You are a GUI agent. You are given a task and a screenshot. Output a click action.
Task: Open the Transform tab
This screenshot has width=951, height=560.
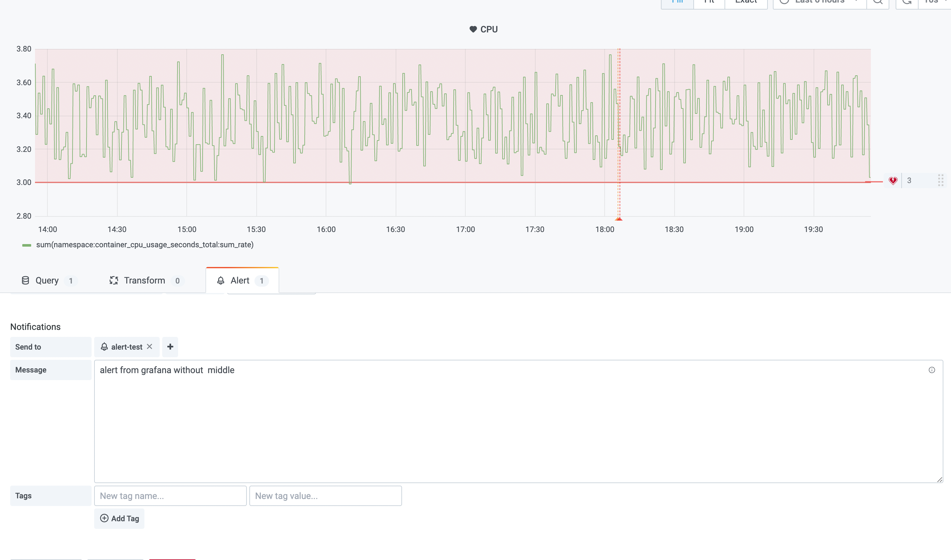[147, 280]
